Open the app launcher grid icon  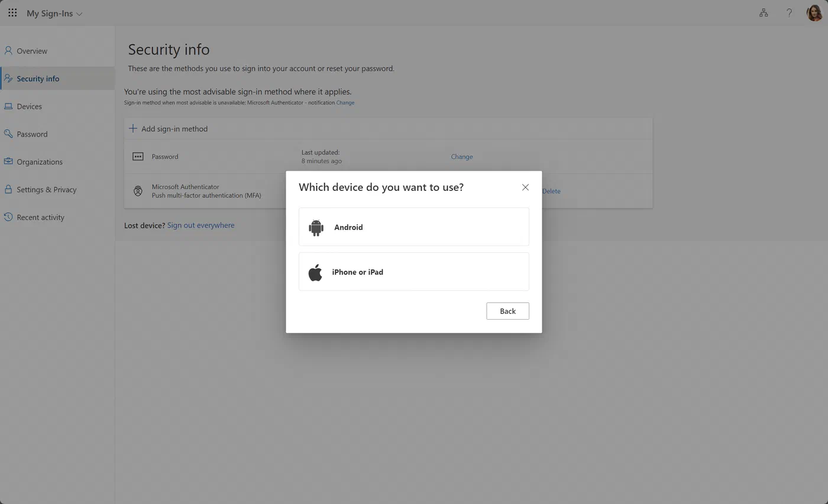pyautogui.click(x=12, y=13)
